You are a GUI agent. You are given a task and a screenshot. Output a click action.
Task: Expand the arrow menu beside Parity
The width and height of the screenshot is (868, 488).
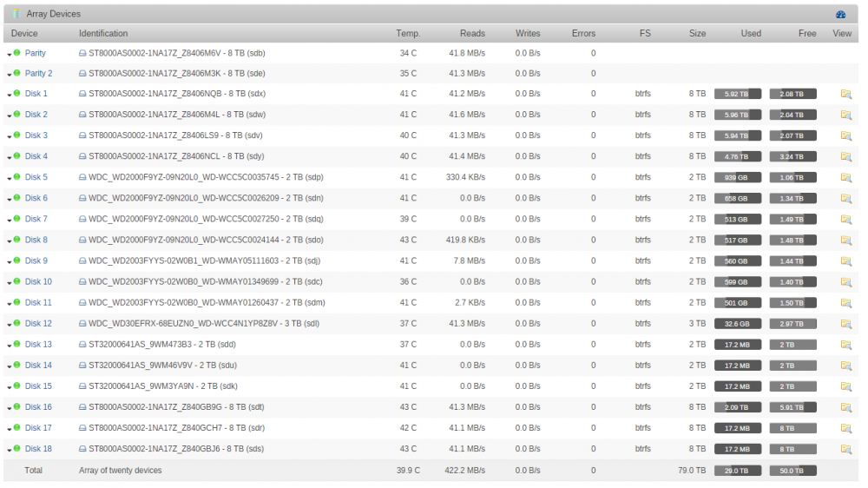pos(10,55)
